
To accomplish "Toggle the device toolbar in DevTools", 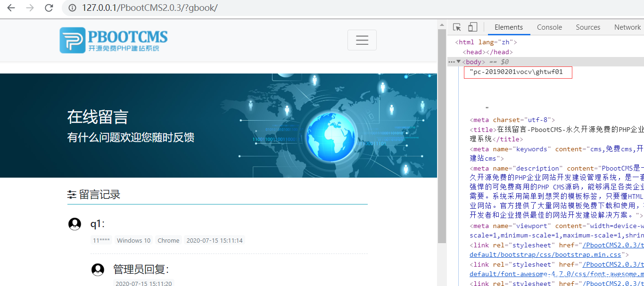I will point(473,27).
